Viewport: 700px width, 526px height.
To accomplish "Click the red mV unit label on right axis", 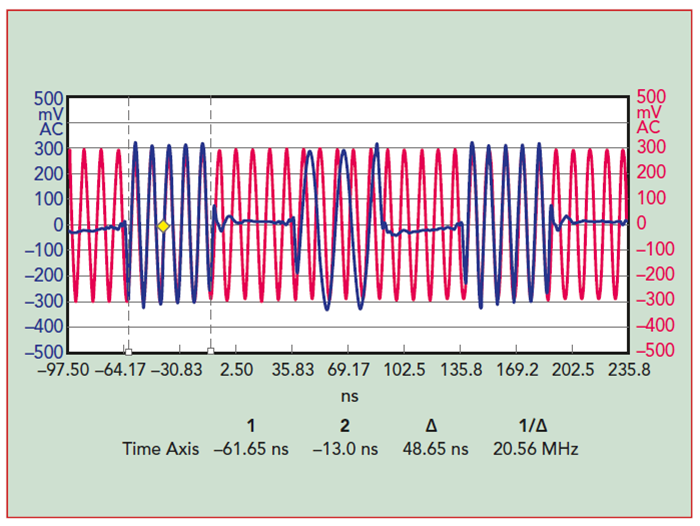I will pyautogui.click(x=648, y=114).
